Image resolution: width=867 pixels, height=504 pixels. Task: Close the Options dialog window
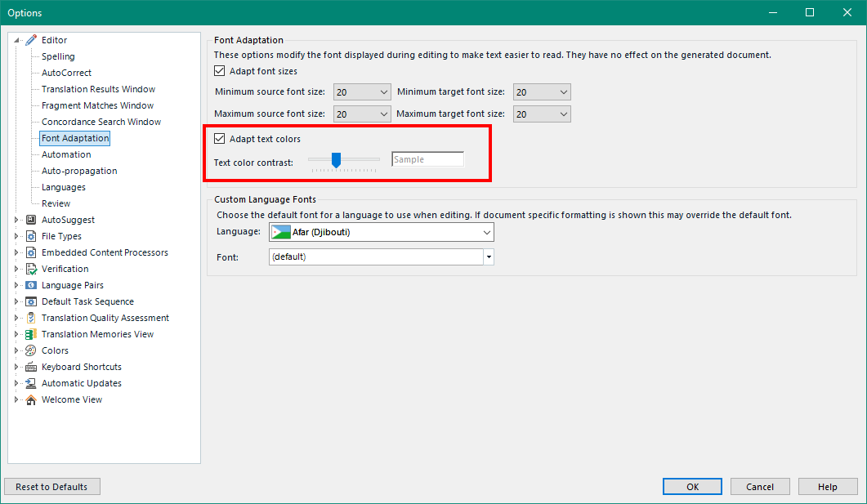pyautogui.click(x=847, y=13)
